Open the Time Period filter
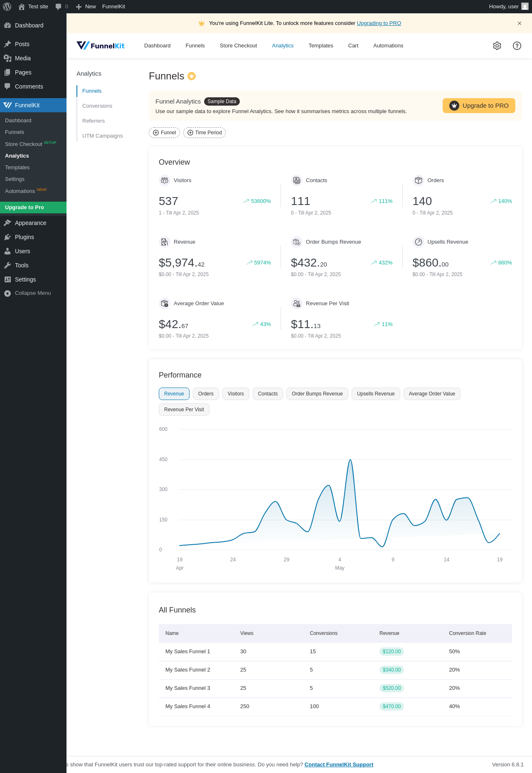This screenshot has width=532, height=773. [204, 133]
